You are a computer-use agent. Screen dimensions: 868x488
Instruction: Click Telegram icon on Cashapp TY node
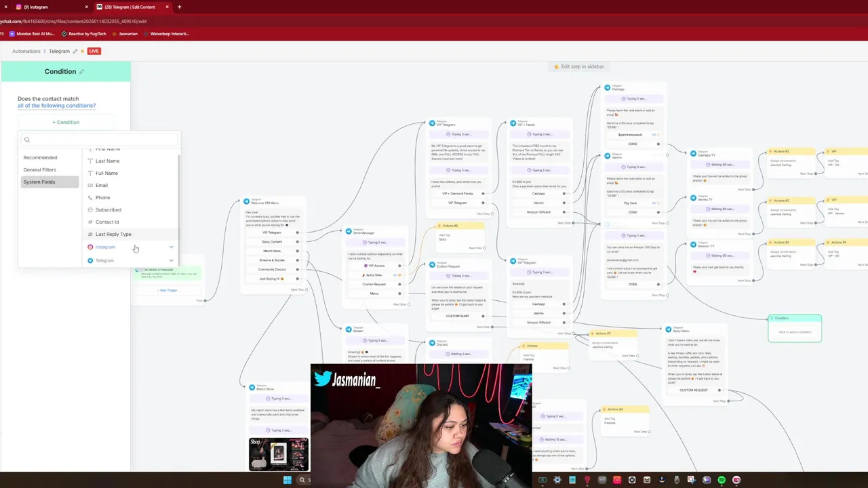(694, 154)
